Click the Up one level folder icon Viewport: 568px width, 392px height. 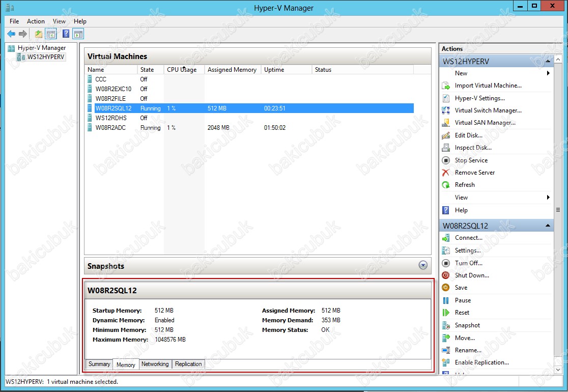(38, 34)
